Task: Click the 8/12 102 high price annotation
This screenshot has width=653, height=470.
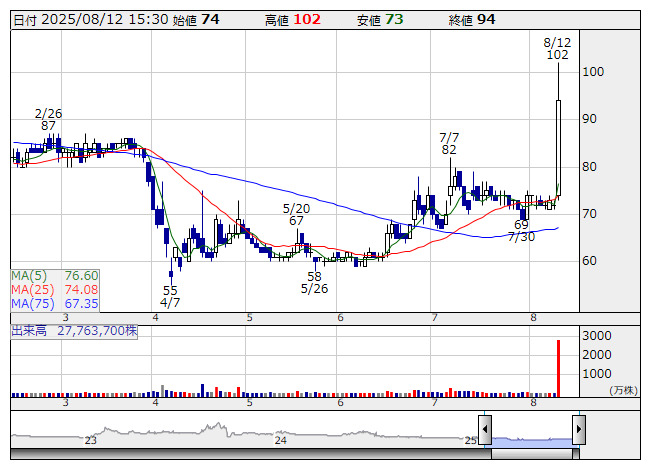Action: pyautogui.click(x=557, y=49)
